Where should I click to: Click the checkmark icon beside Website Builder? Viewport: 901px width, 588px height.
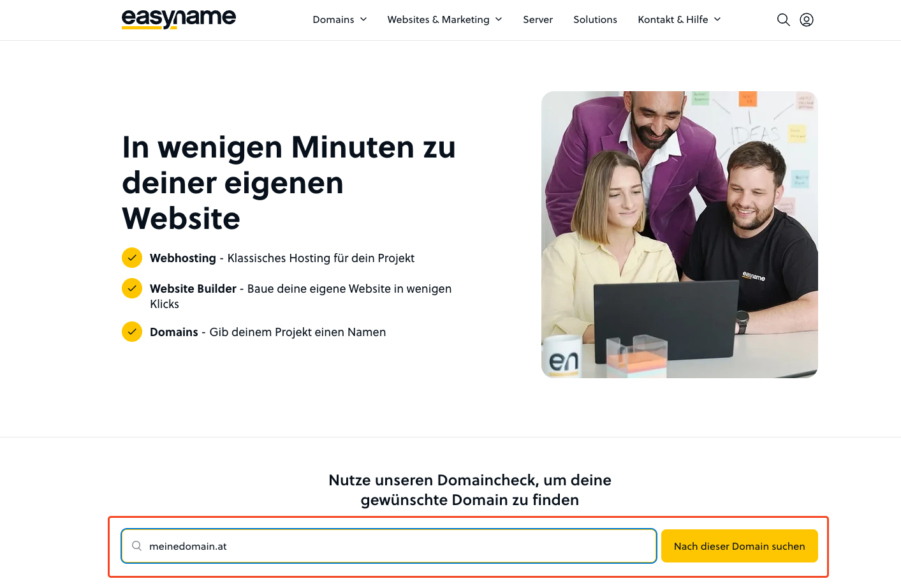[x=132, y=288]
